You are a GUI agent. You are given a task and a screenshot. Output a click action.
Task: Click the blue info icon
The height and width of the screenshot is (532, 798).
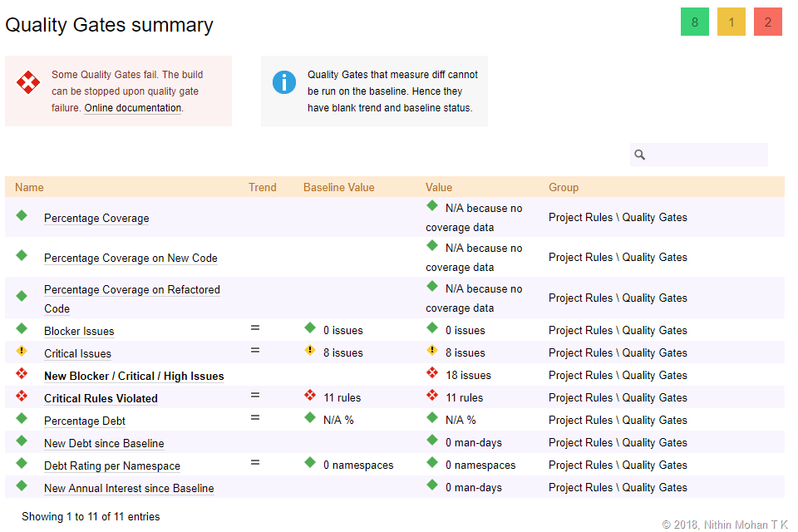(284, 82)
